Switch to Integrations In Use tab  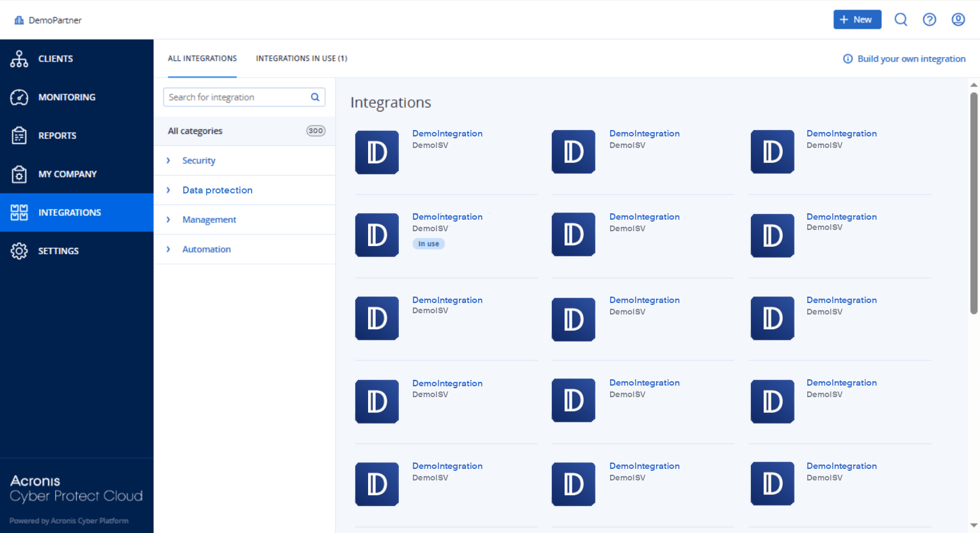(x=301, y=58)
